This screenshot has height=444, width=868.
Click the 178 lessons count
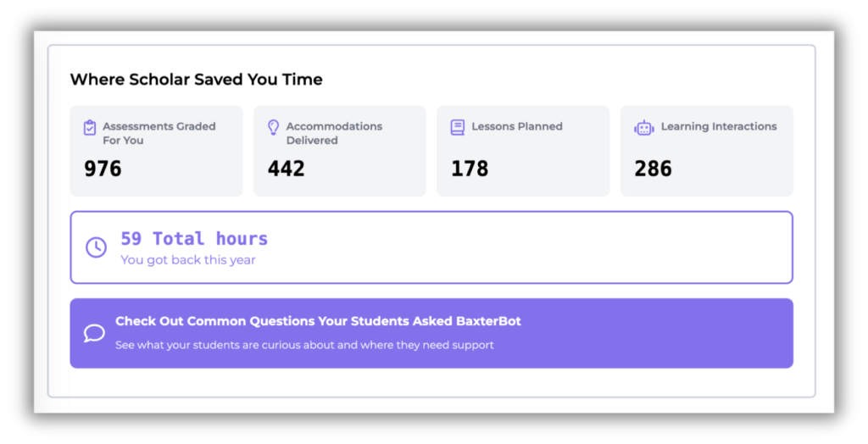(x=470, y=169)
